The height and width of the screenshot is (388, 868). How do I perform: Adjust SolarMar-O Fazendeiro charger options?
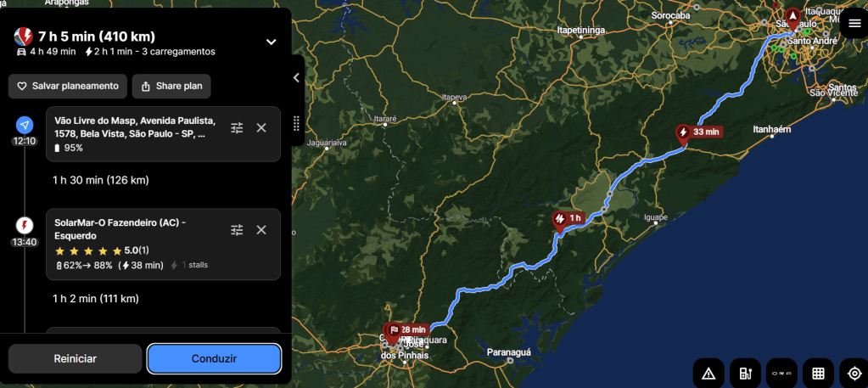237,230
